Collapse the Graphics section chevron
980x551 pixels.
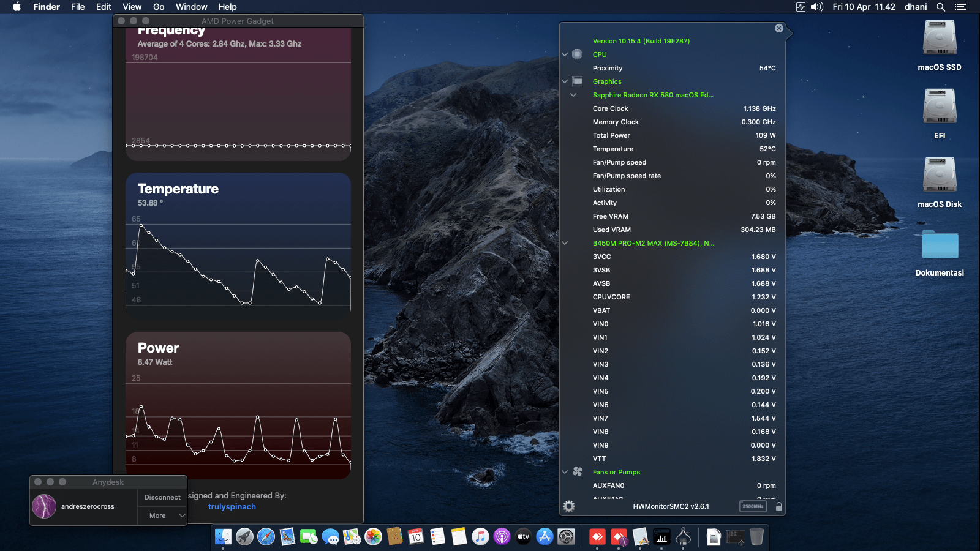(565, 81)
